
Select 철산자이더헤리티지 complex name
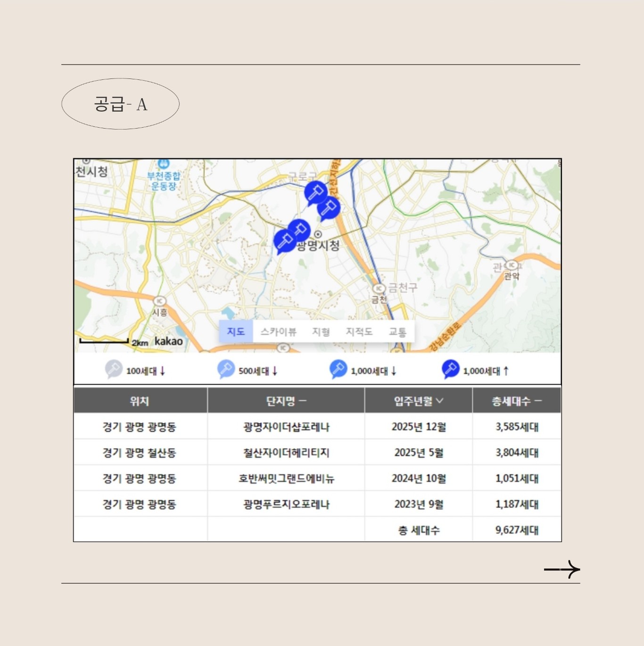click(286, 453)
